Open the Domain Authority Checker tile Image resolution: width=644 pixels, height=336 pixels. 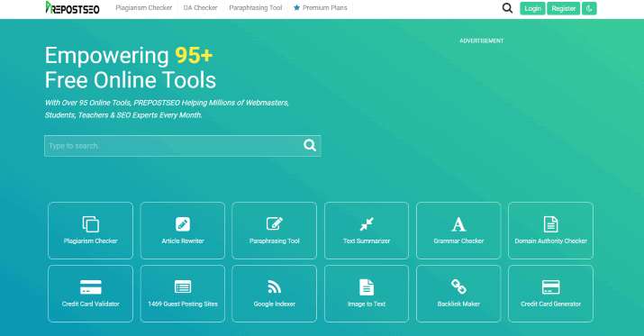550,231
